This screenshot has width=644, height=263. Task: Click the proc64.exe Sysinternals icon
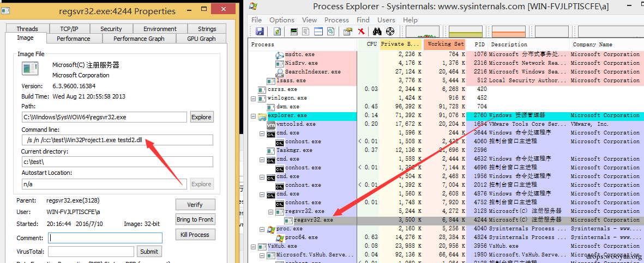(x=280, y=237)
